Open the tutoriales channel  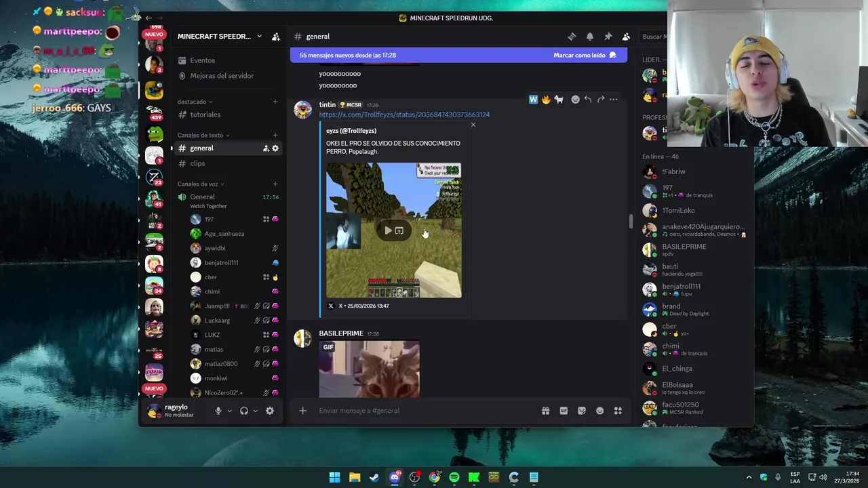tap(227, 115)
